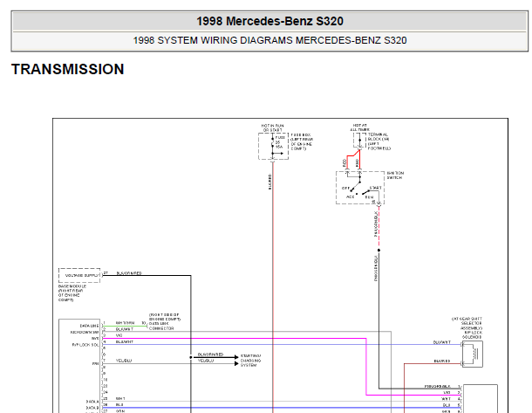532x413 pixels.
Task: Click the vertical red wire from terminal block
Action: tap(359, 159)
